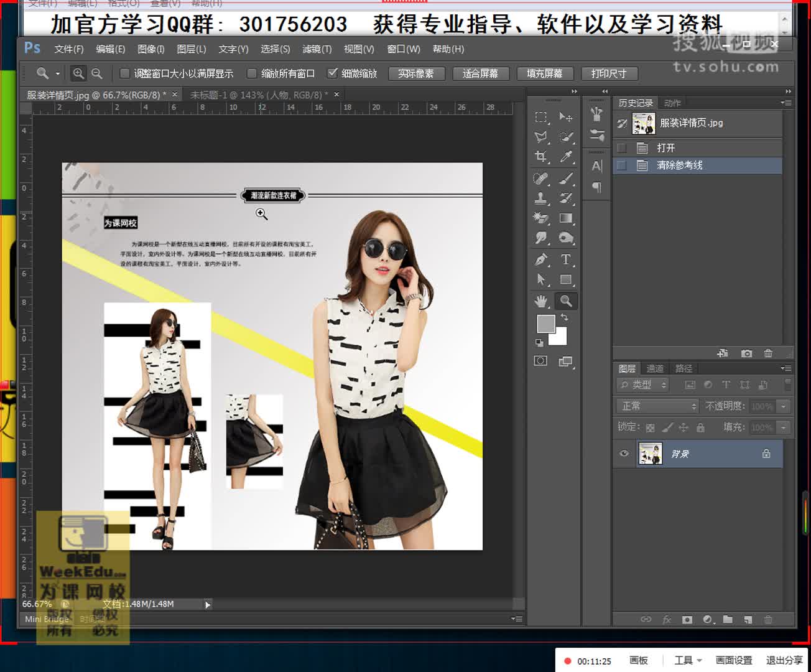Toggle pixel layer filter icon

(x=690, y=385)
